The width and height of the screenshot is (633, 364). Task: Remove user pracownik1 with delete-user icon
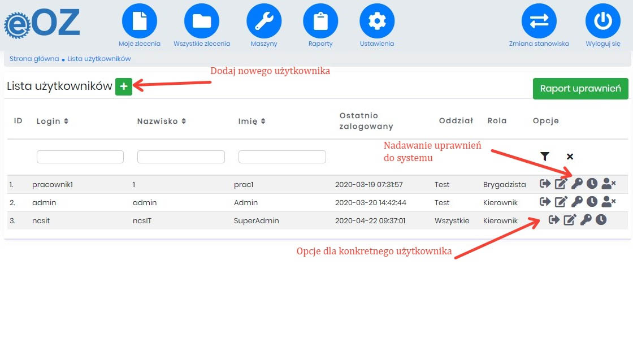[x=608, y=184]
